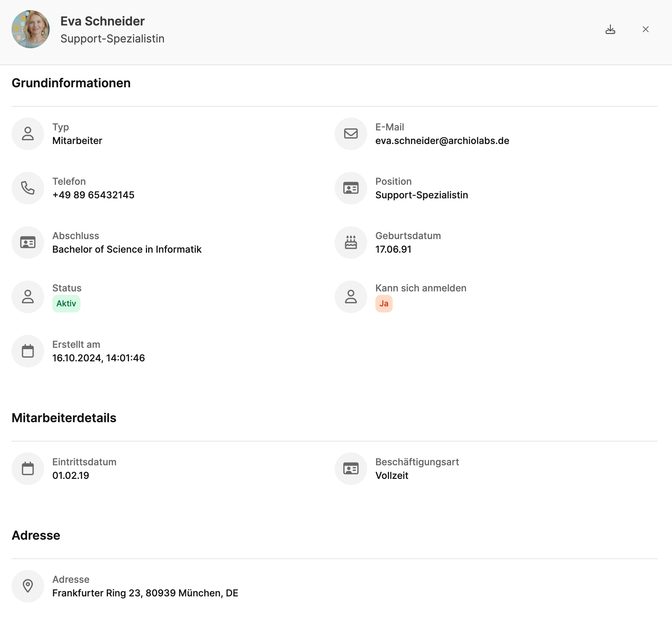The width and height of the screenshot is (672, 629).
Task: Click the Grundinformationen section heading
Action: [71, 83]
